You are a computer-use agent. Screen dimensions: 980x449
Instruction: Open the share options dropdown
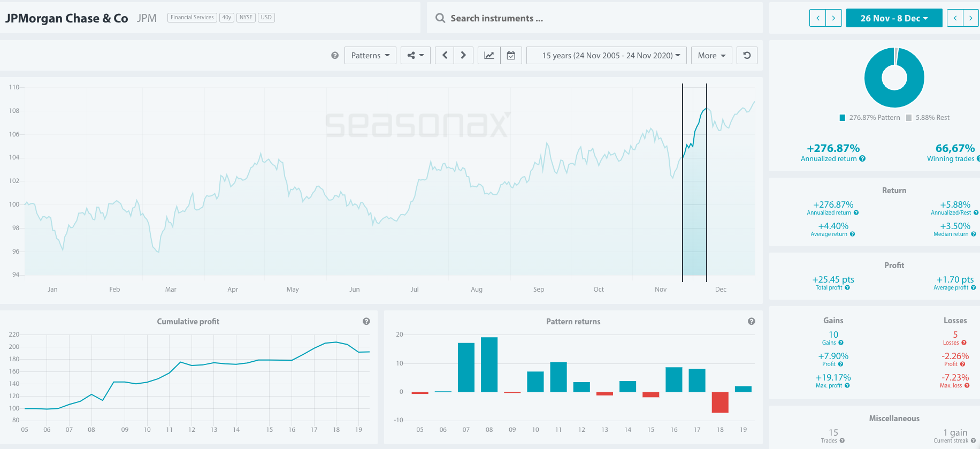pos(416,55)
